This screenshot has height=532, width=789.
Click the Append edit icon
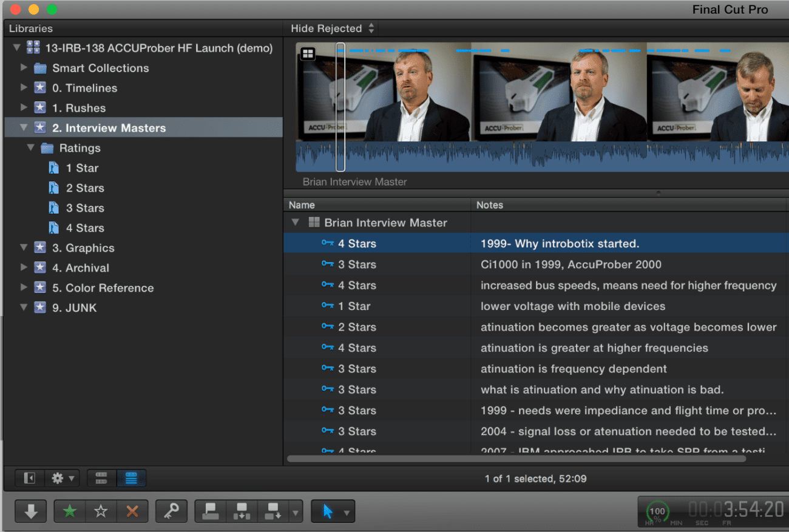click(273, 511)
